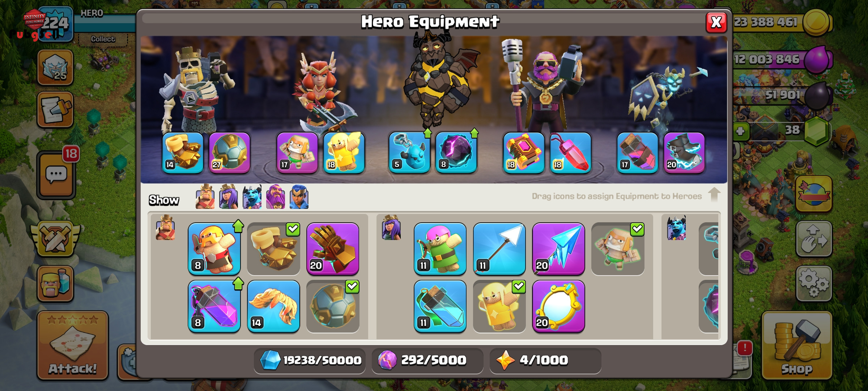
Task: Tap the Attack! map button
Action: pos(73,345)
